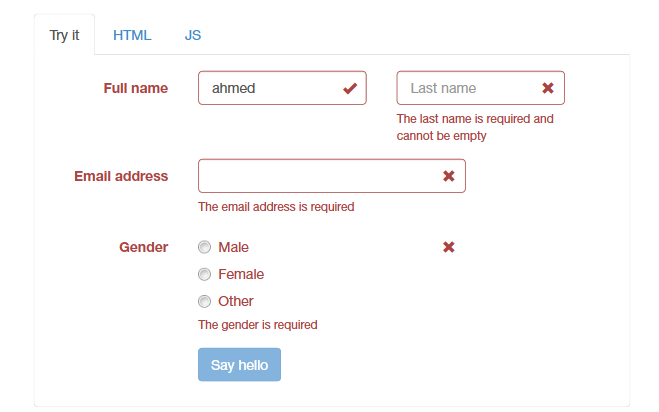Click the error X icon beside Gender options
The height and width of the screenshot is (412, 659).
coord(449,247)
